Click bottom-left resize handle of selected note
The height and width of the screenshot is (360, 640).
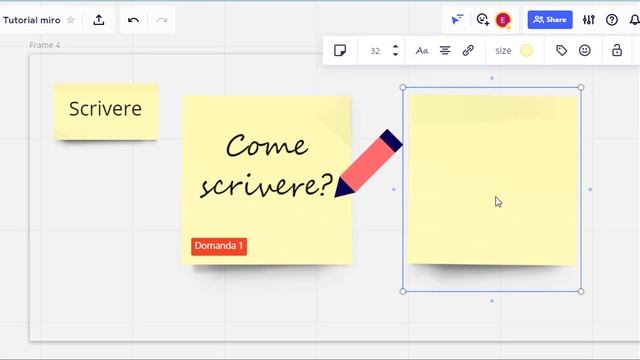403,291
